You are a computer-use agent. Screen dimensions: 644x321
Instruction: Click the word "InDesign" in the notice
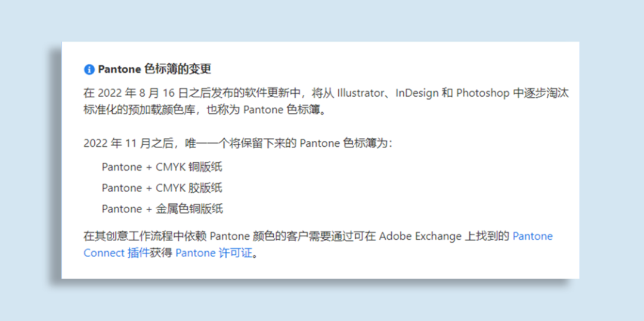point(416,93)
